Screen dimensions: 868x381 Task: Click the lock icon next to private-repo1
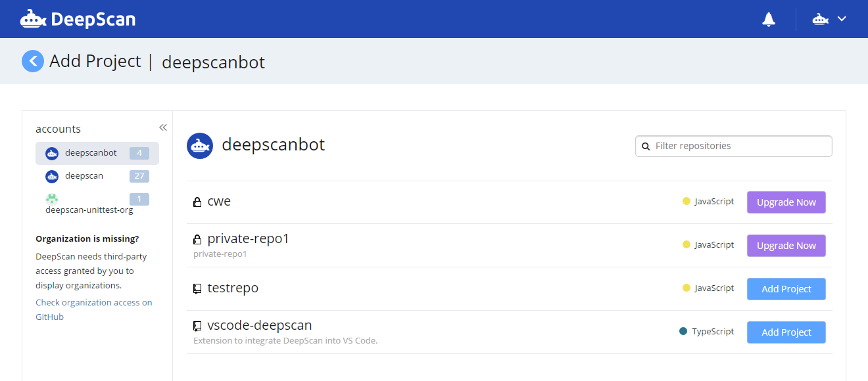pyautogui.click(x=197, y=240)
